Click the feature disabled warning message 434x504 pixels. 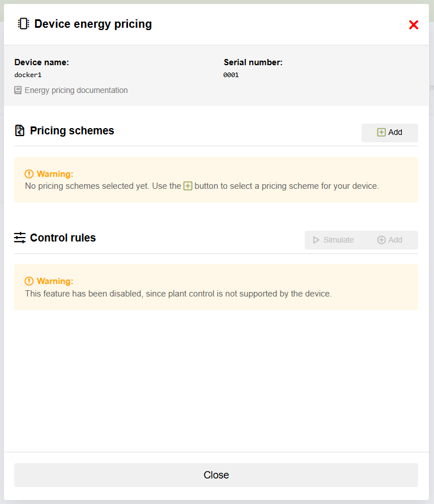pyautogui.click(x=178, y=294)
